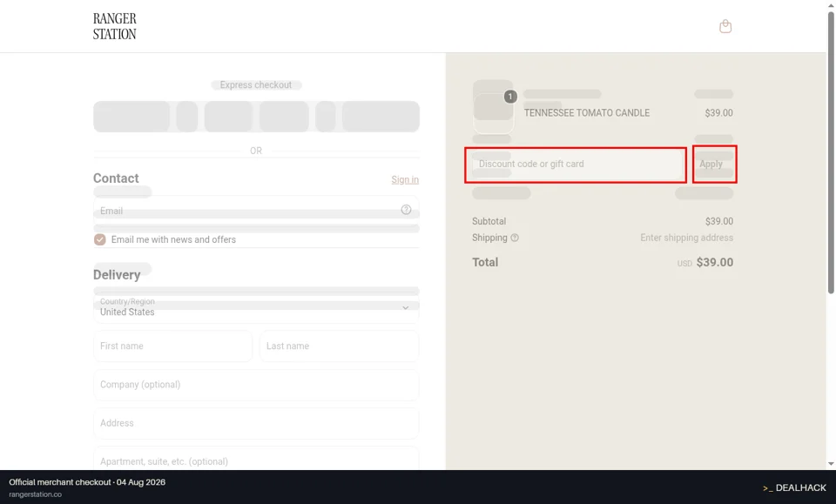Click the Tennessee Tomato Candle product name
Screen dimensions: 836x504
[586, 113]
